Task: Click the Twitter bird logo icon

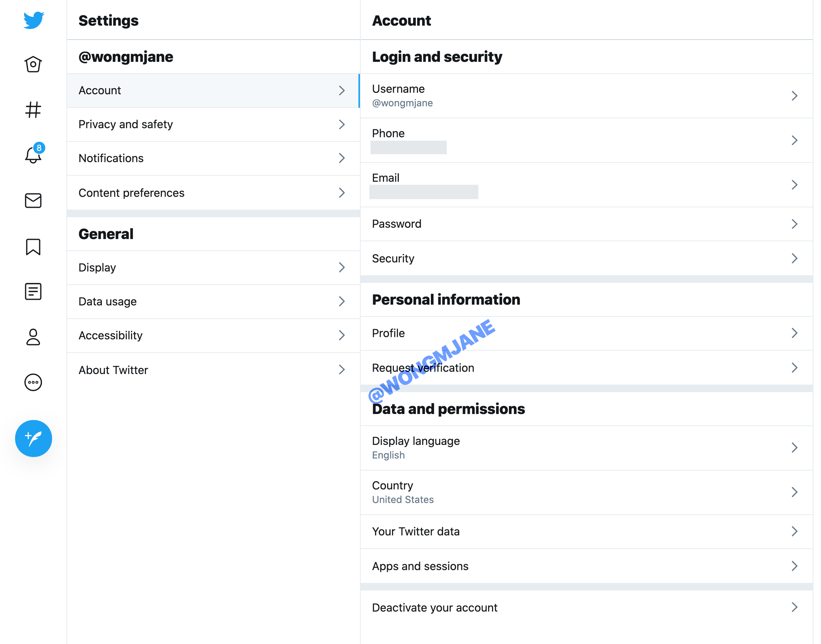Action: coord(33,20)
